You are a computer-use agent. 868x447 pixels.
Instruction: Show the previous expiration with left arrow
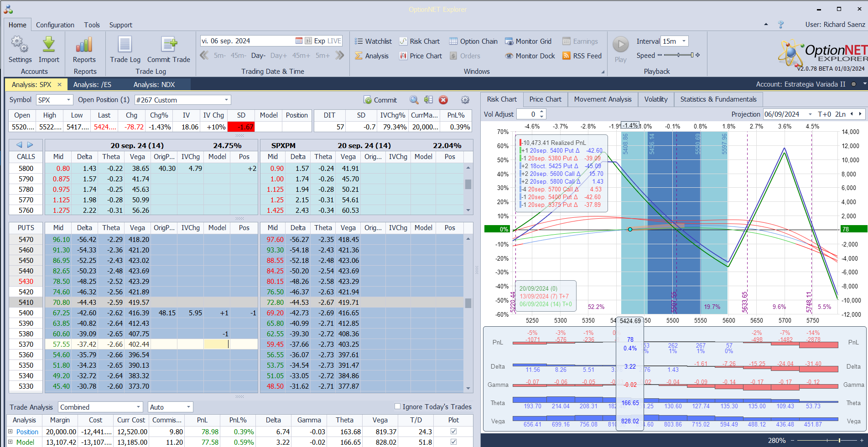(x=19, y=145)
